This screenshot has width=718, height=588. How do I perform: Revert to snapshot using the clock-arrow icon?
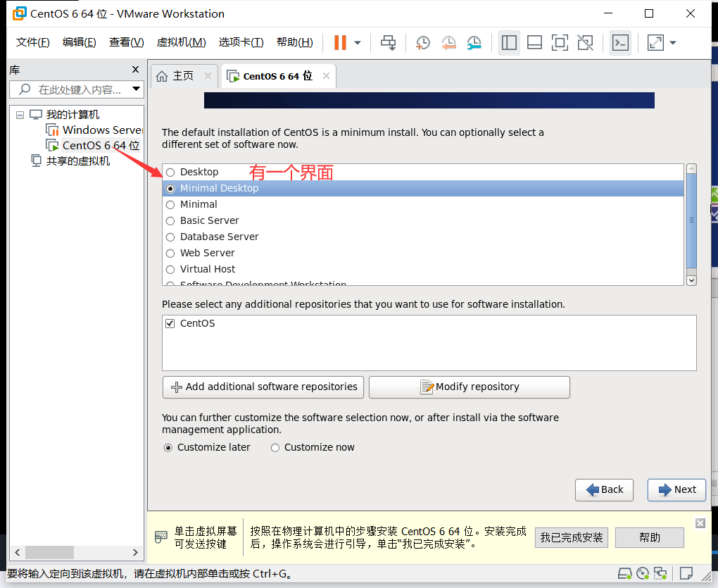448,42
